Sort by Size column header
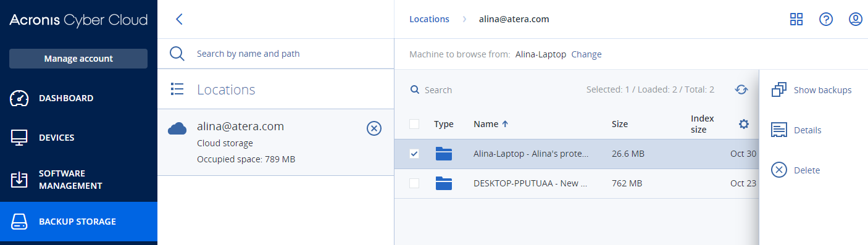 tap(620, 124)
